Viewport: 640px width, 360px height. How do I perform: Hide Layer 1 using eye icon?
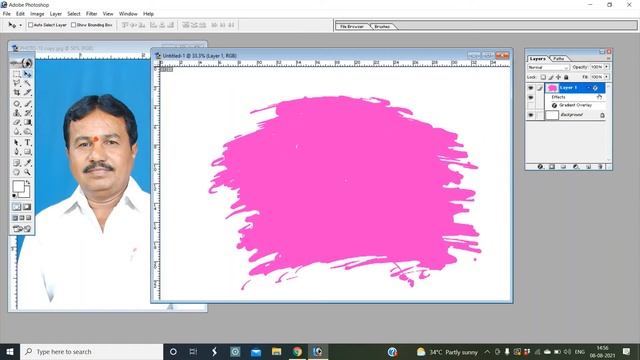(x=531, y=88)
